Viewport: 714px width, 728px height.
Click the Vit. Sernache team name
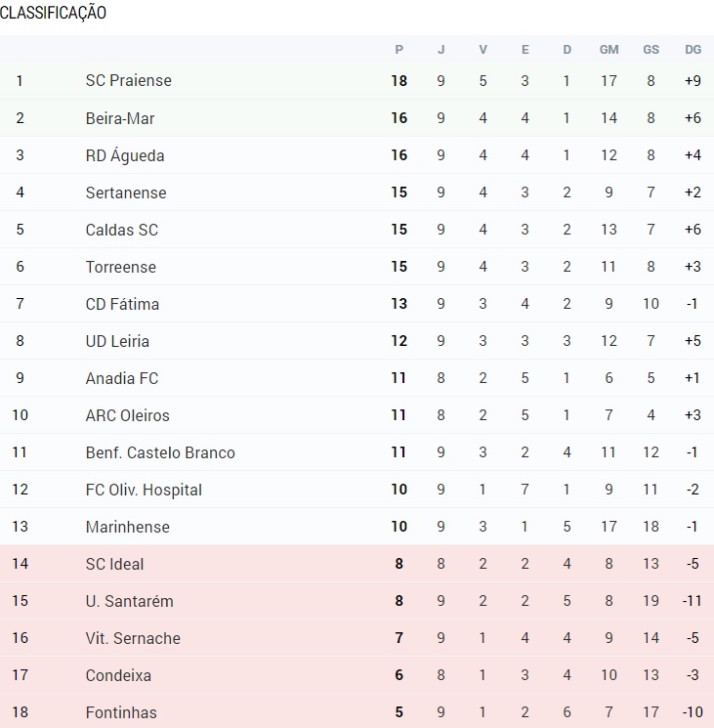pos(133,638)
